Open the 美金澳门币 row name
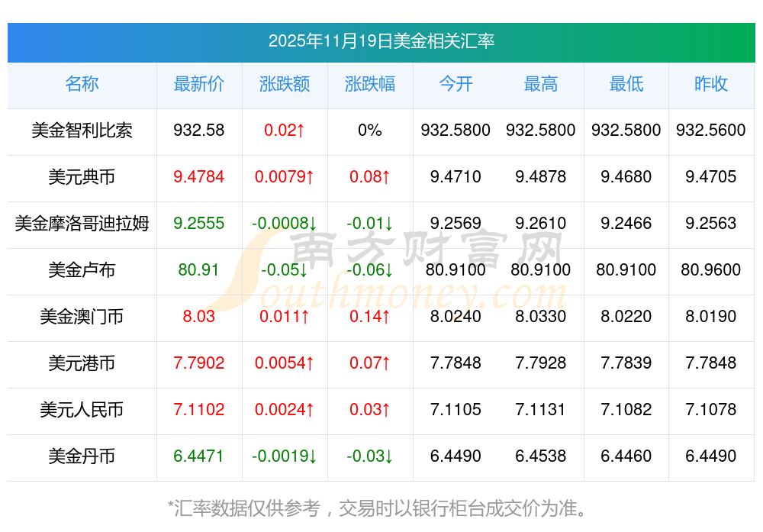This screenshot has width=763, height=532. click(82, 317)
